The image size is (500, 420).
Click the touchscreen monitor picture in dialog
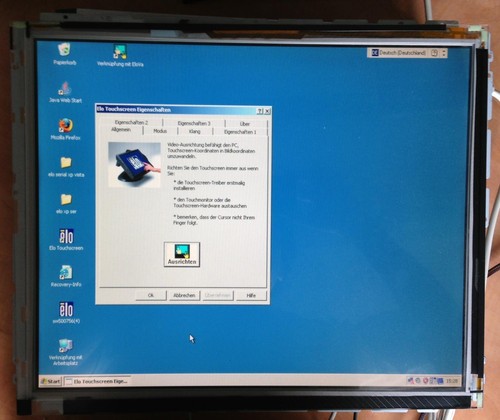click(134, 165)
